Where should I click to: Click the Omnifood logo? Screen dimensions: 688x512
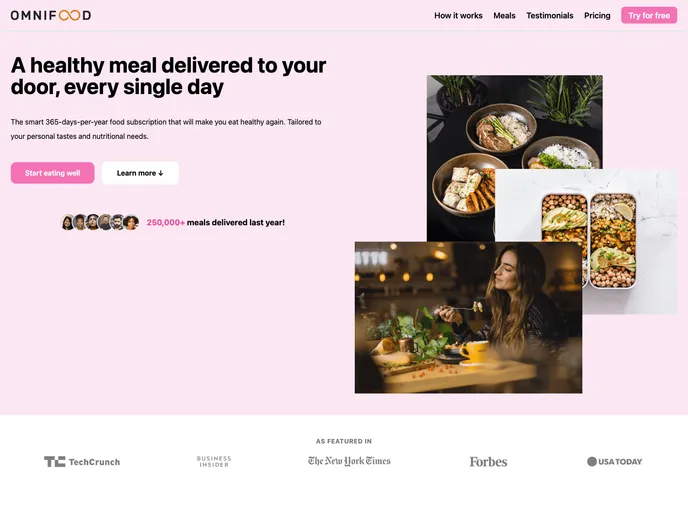click(x=51, y=15)
